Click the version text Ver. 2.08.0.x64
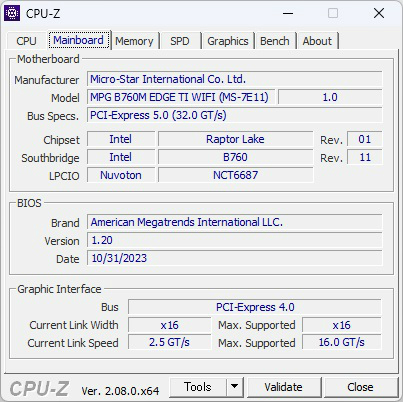Viewport: 403px width, 402px height. pyautogui.click(x=120, y=391)
